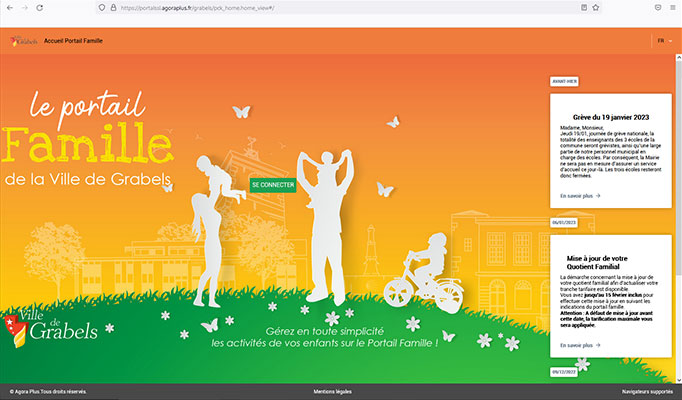682x400 pixels.
Task: Click the browser back arrow
Action: tap(10, 8)
